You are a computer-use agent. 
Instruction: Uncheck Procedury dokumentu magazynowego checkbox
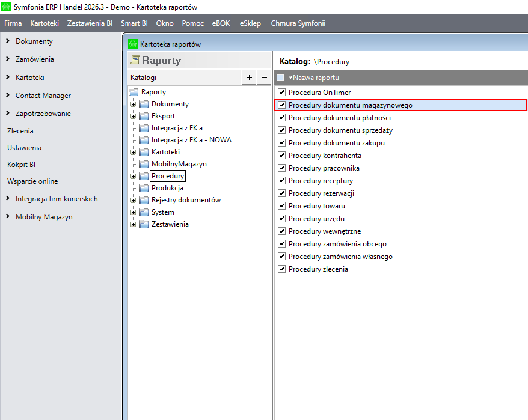pyautogui.click(x=282, y=105)
